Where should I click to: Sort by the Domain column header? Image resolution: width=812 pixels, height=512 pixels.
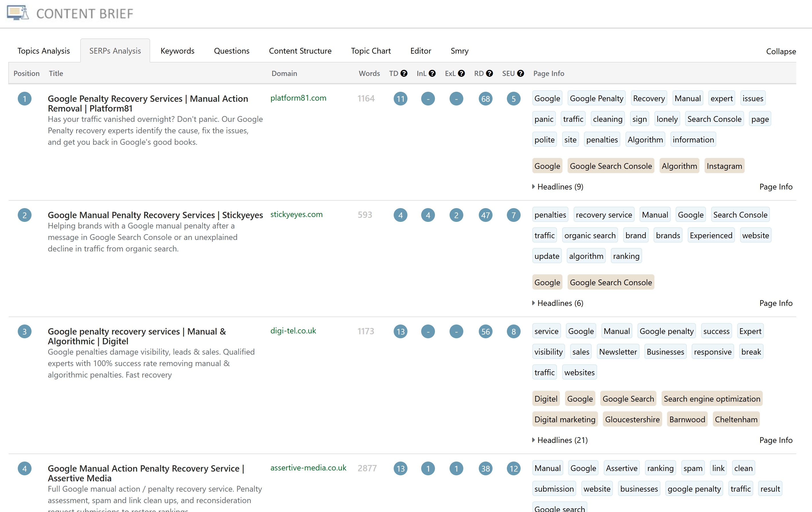point(284,73)
